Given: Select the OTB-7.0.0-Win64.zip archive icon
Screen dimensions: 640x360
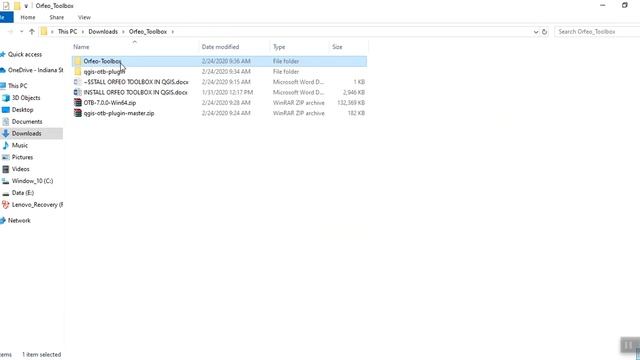Looking at the screenshot, I should point(78,103).
